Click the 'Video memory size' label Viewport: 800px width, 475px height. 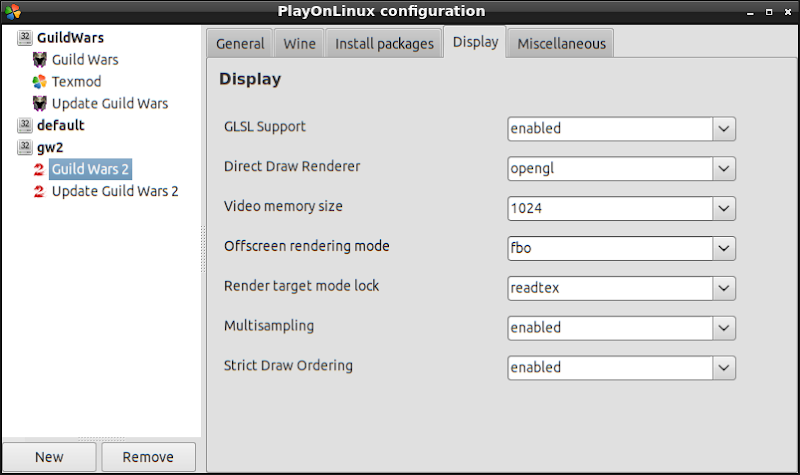[283, 206]
